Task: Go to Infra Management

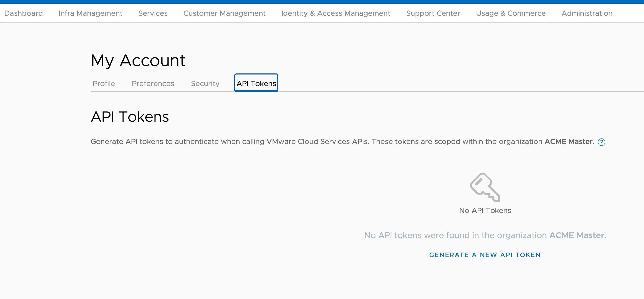Action: pos(90,13)
